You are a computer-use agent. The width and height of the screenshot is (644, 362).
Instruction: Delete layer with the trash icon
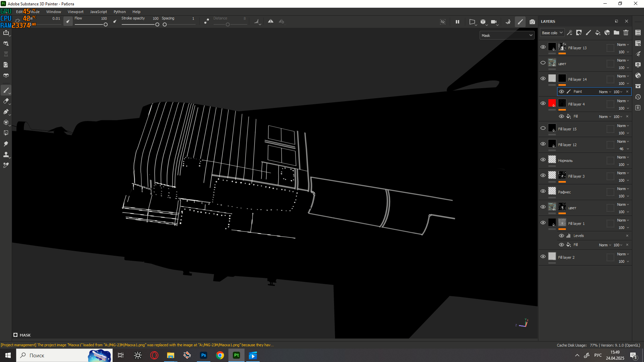[626, 33]
